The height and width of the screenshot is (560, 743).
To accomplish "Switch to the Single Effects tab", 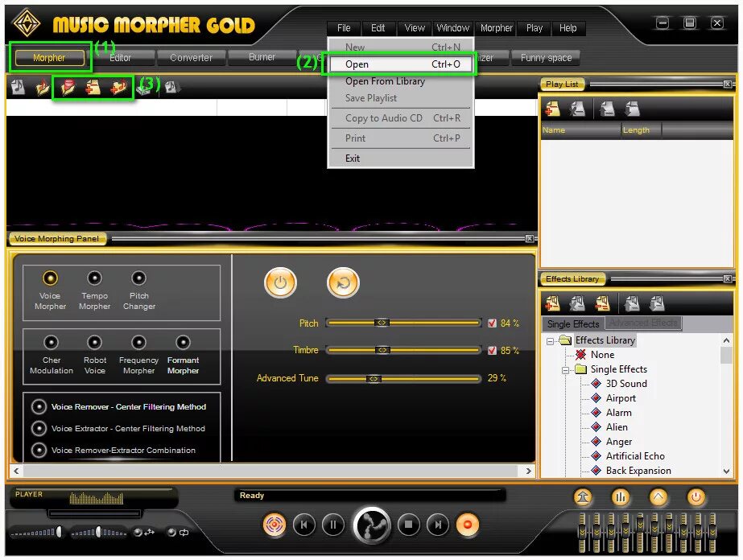I will coord(573,324).
